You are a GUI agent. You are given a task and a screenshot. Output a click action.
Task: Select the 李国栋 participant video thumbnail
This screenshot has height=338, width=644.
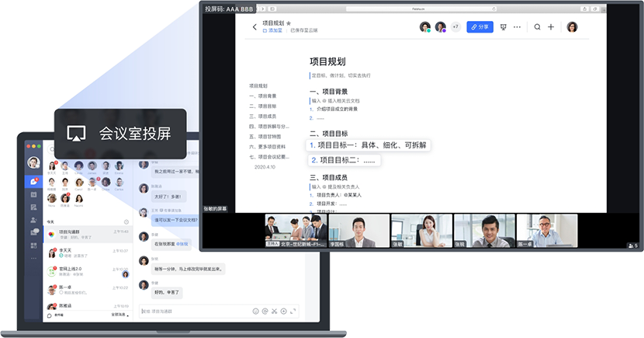pyautogui.click(x=358, y=231)
